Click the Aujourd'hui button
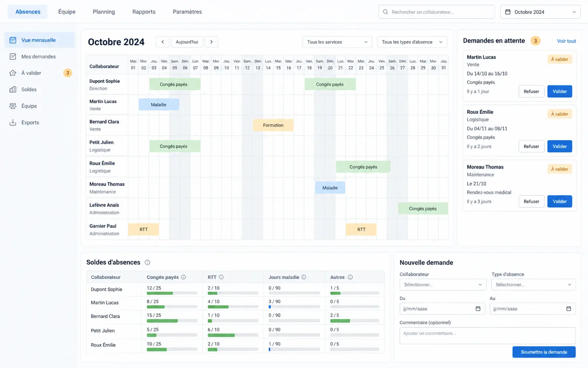This screenshot has height=368, width=588. click(187, 42)
